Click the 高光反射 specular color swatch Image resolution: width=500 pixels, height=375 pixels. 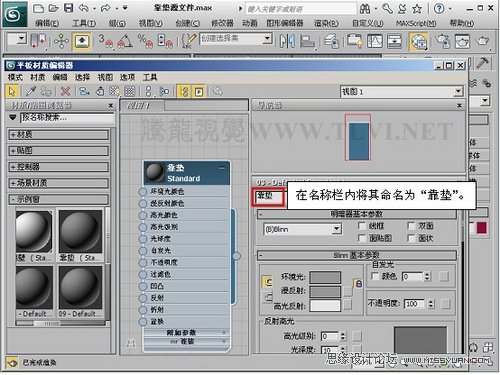[x=325, y=305]
